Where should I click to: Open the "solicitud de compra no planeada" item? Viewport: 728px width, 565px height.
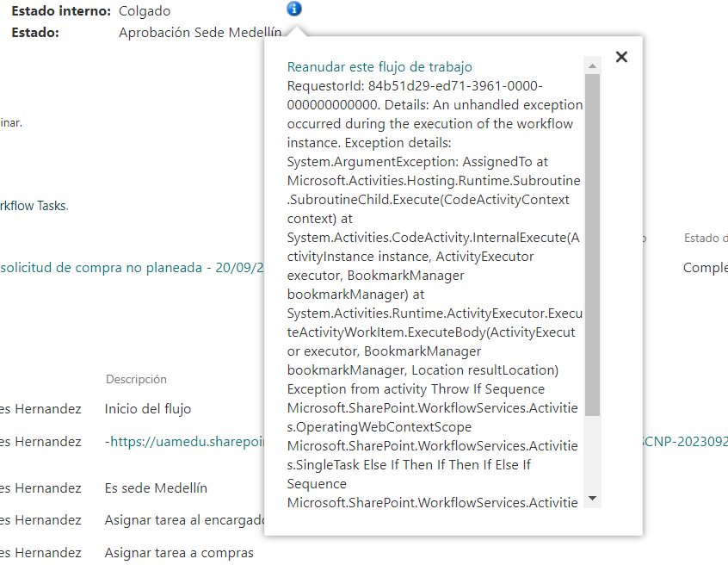pyautogui.click(x=129, y=268)
